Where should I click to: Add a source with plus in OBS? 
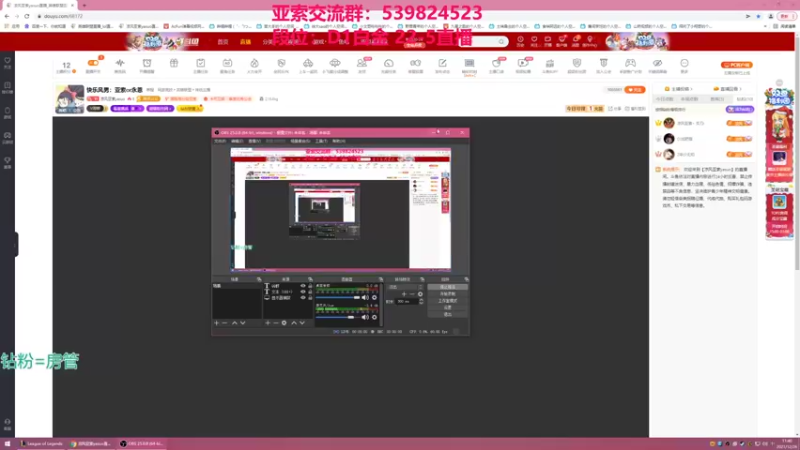267,323
